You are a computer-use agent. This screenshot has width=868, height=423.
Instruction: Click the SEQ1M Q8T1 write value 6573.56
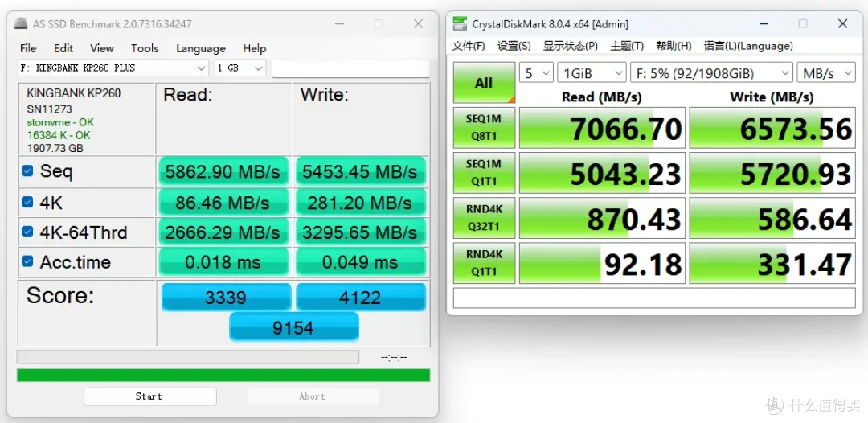[x=772, y=127]
